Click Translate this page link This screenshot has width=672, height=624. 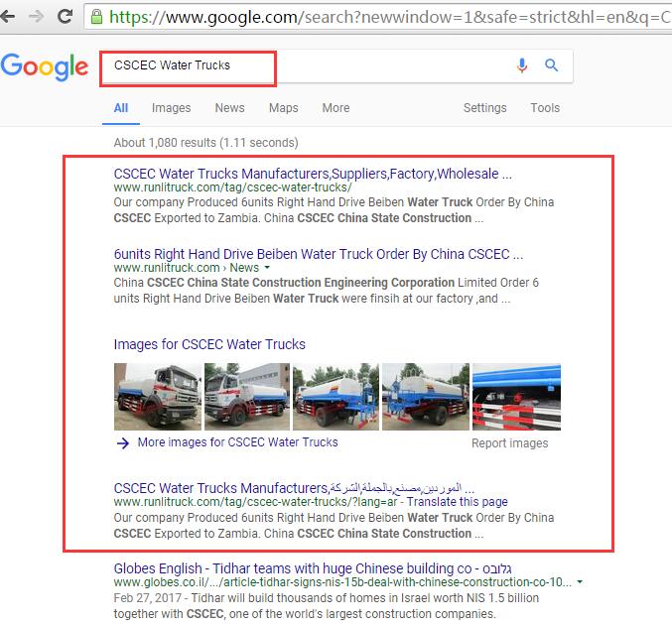tap(457, 502)
